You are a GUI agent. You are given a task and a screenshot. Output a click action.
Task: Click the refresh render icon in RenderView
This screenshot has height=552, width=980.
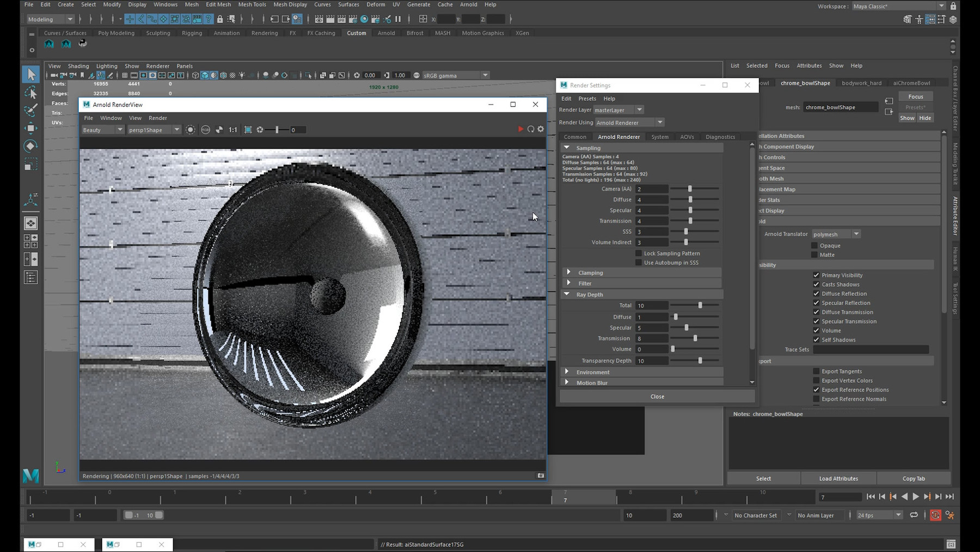pyautogui.click(x=531, y=129)
